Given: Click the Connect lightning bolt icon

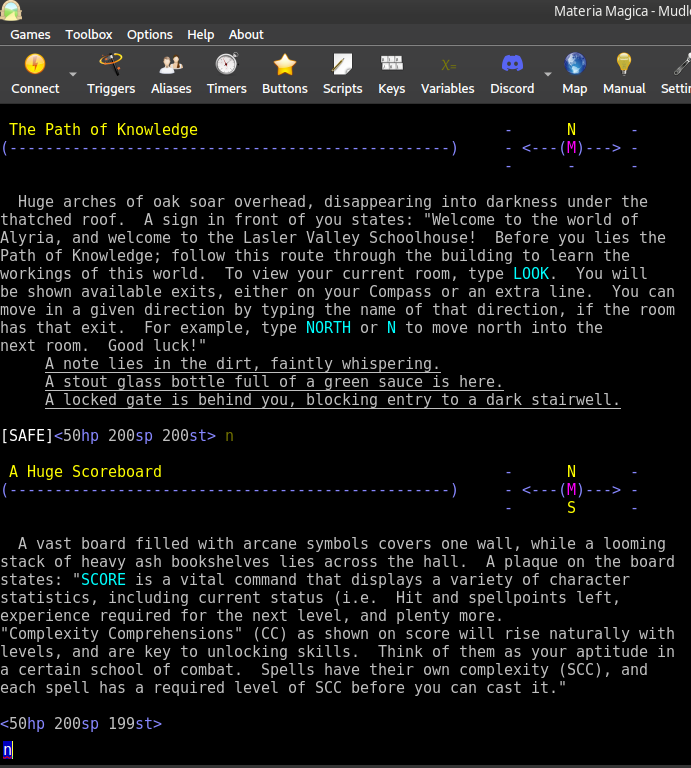Looking at the screenshot, I should (x=35, y=66).
